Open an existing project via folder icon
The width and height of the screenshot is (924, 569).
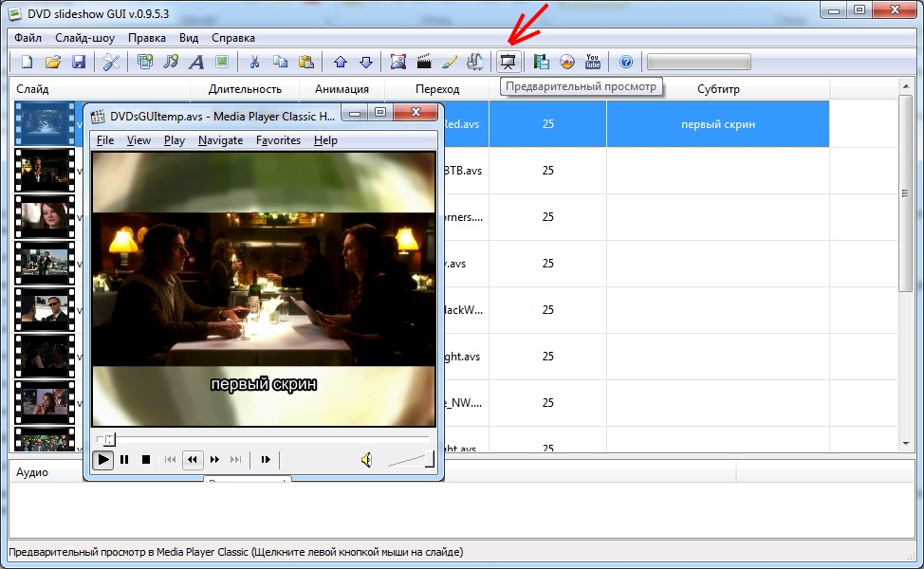click(53, 62)
